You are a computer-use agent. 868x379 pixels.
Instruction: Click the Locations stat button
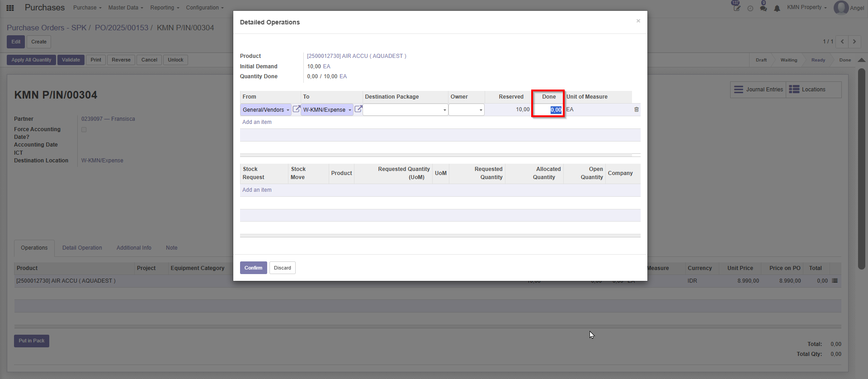pos(814,90)
